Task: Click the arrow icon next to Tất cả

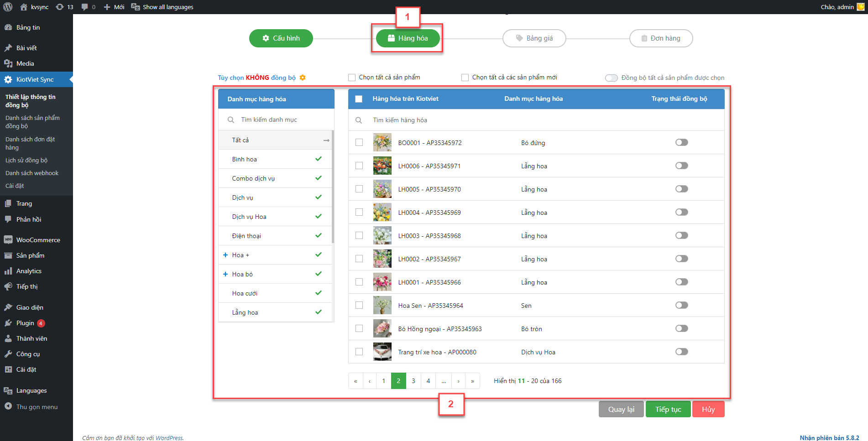Action: tap(326, 140)
